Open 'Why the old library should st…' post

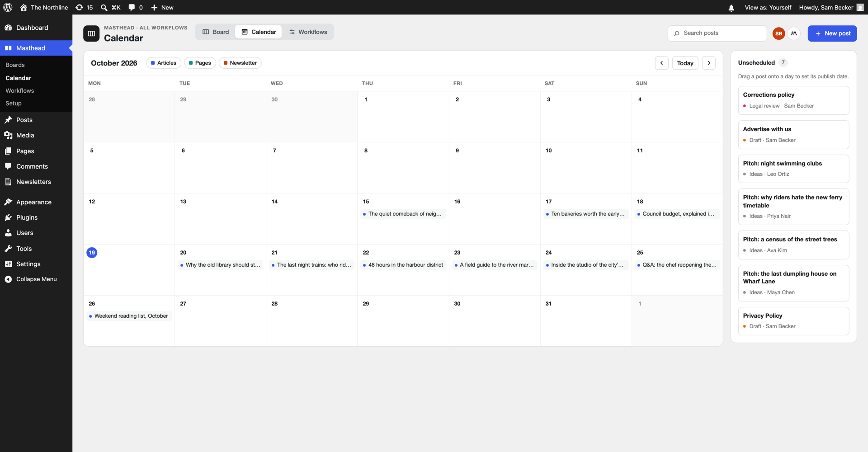pos(221,265)
